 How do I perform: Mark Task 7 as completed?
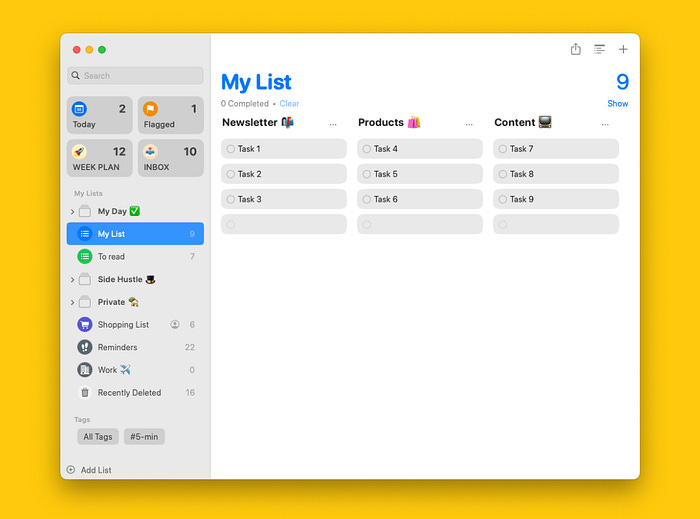503,149
